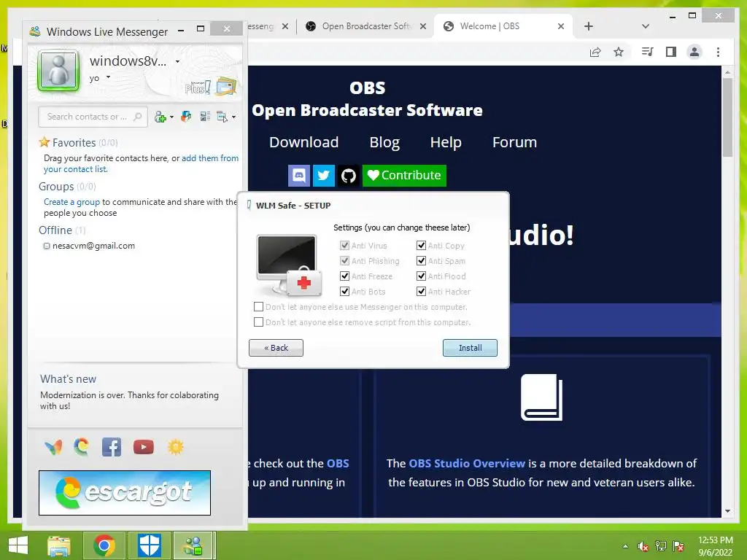
Task: Open the Download menu on OBS page
Action: [x=304, y=142]
